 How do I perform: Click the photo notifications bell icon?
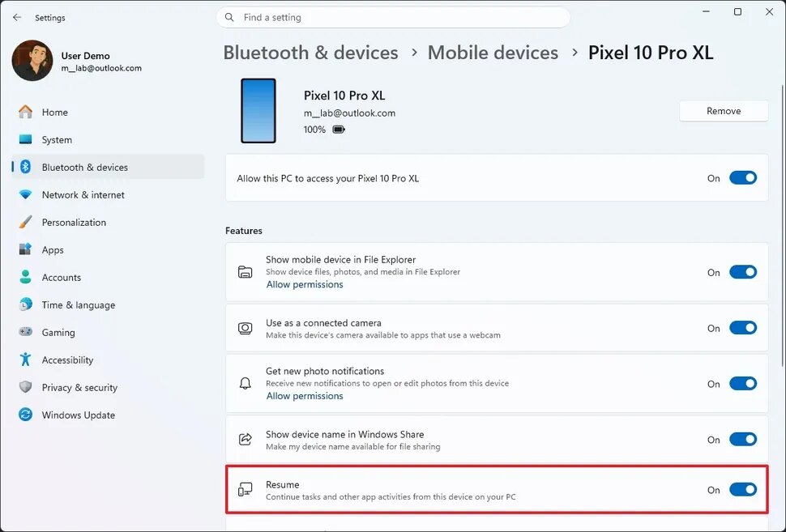[x=246, y=384]
